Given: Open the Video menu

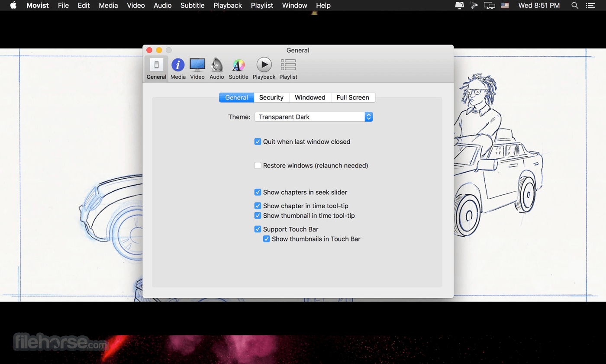Looking at the screenshot, I should 136,6.
